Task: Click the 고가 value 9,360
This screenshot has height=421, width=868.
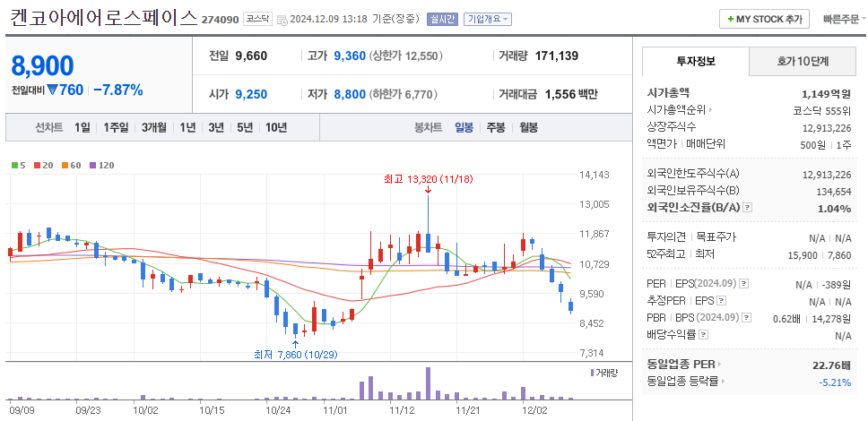Action: click(x=350, y=56)
